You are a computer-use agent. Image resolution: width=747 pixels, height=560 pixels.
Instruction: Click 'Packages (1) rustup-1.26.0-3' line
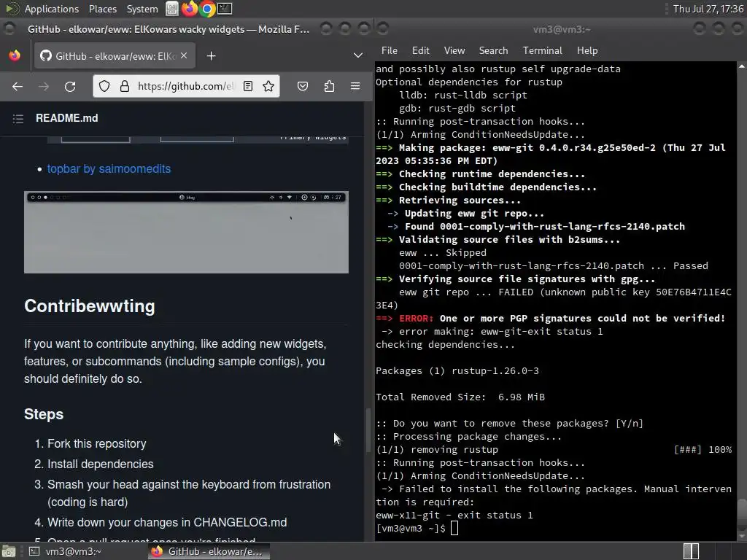click(x=457, y=371)
